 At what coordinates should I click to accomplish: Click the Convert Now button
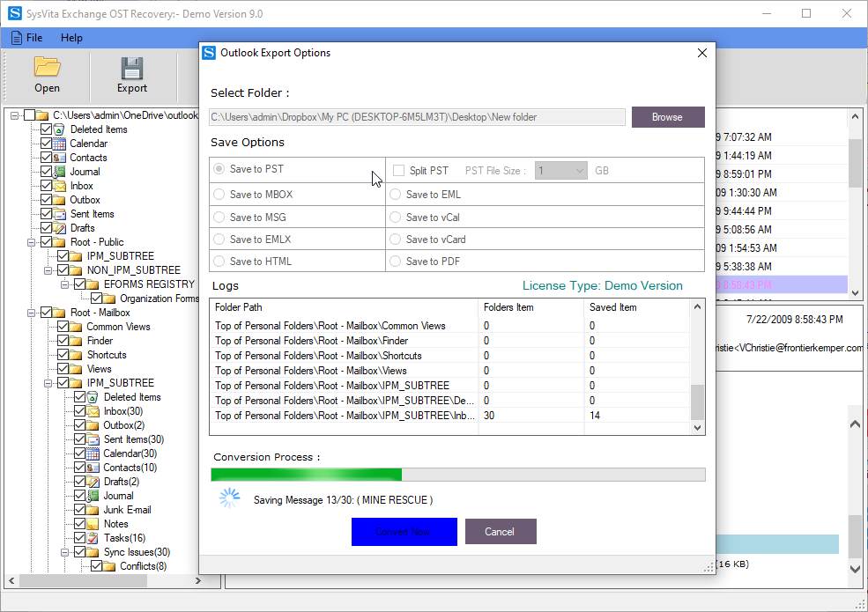tap(404, 532)
